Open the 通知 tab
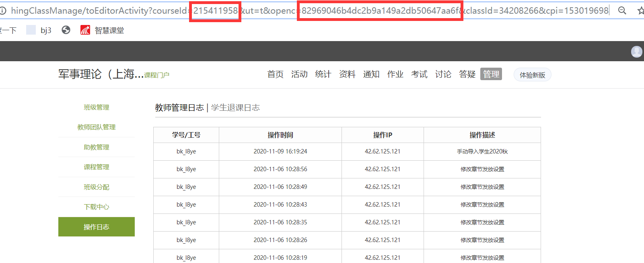 pyautogui.click(x=371, y=74)
